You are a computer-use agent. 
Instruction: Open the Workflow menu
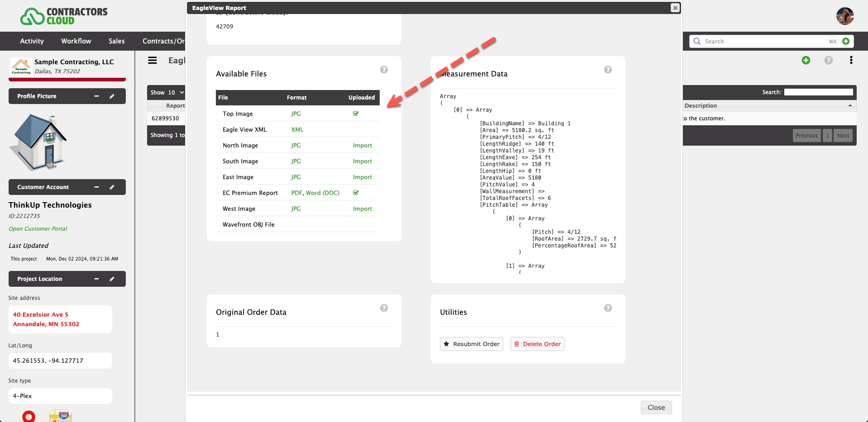[76, 41]
